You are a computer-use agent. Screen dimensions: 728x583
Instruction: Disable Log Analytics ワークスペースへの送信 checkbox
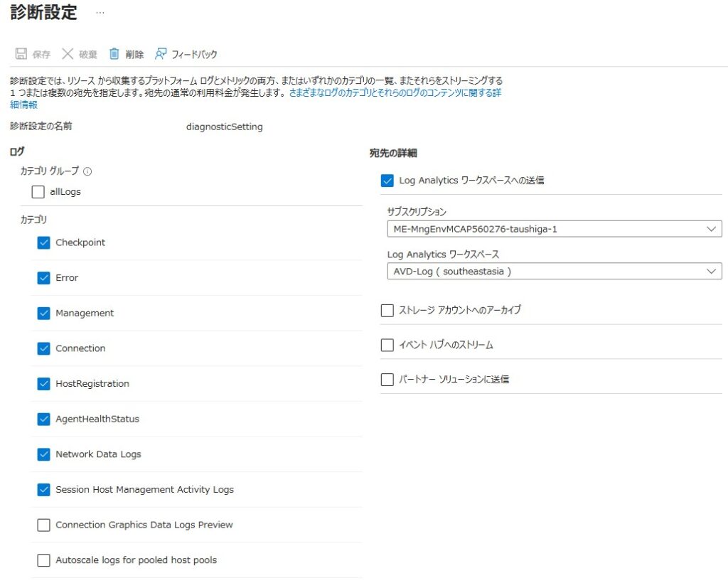387,181
